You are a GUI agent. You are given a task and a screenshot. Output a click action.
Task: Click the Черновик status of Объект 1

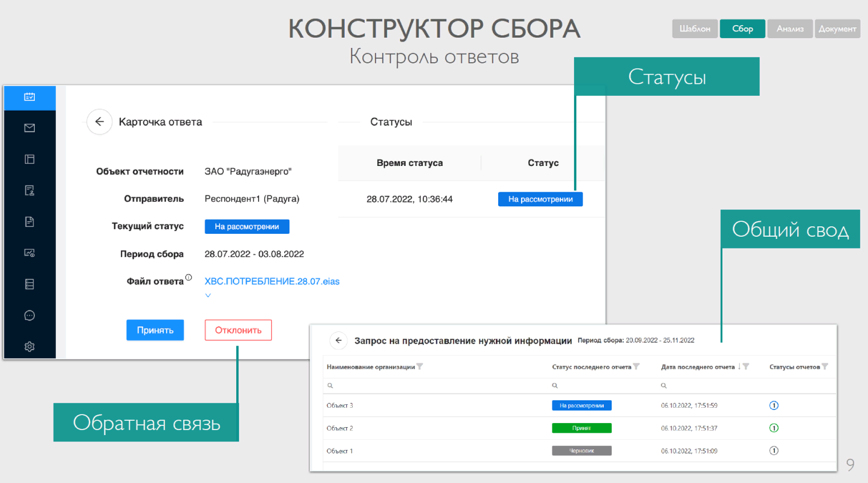[x=582, y=450]
